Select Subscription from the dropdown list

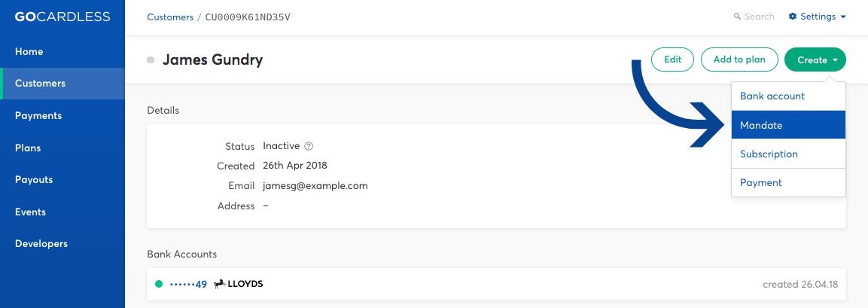click(788, 154)
